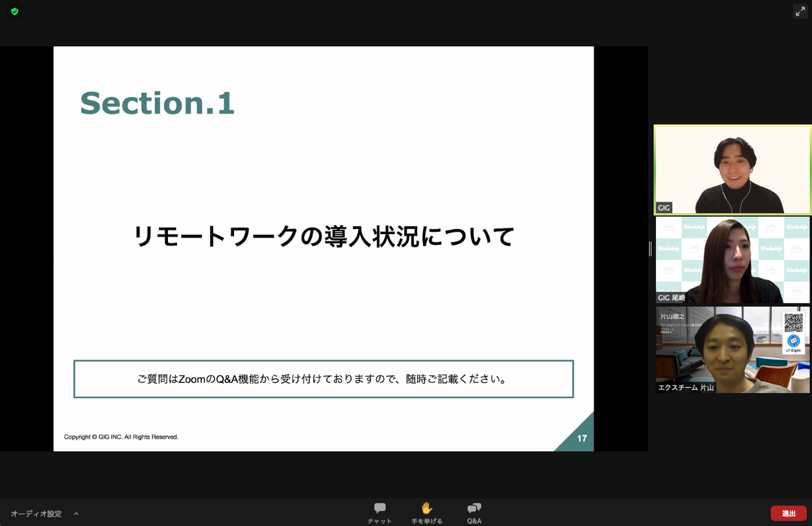Open オーディオ設定 audio settings
Viewport: 812px width, 526px height.
pos(36,514)
